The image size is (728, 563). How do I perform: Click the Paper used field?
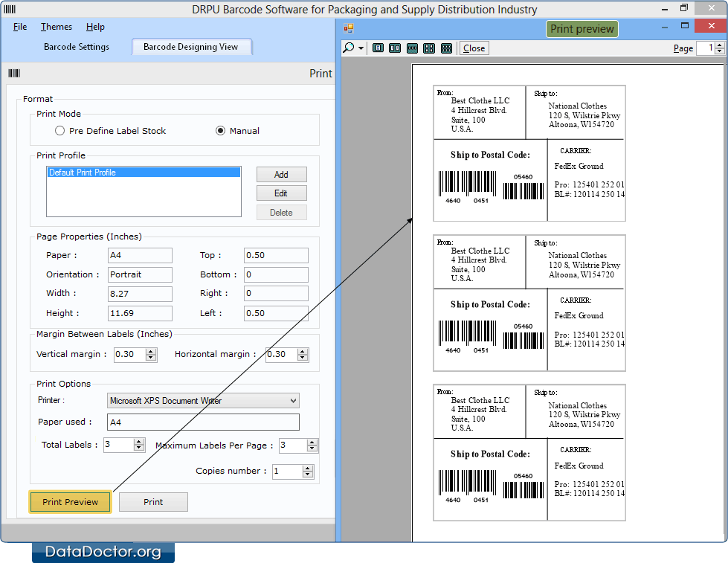pyautogui.click(x=203, y=422)
